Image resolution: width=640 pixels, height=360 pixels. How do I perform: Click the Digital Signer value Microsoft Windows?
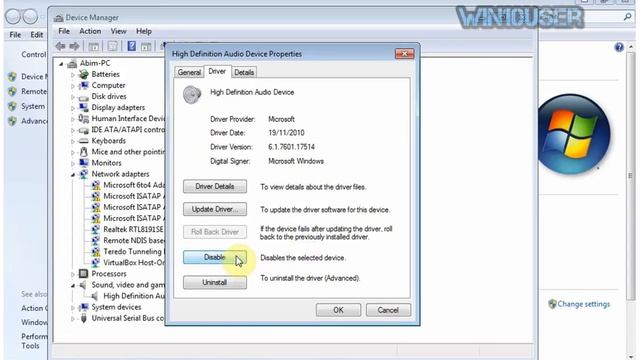[296, 161]
